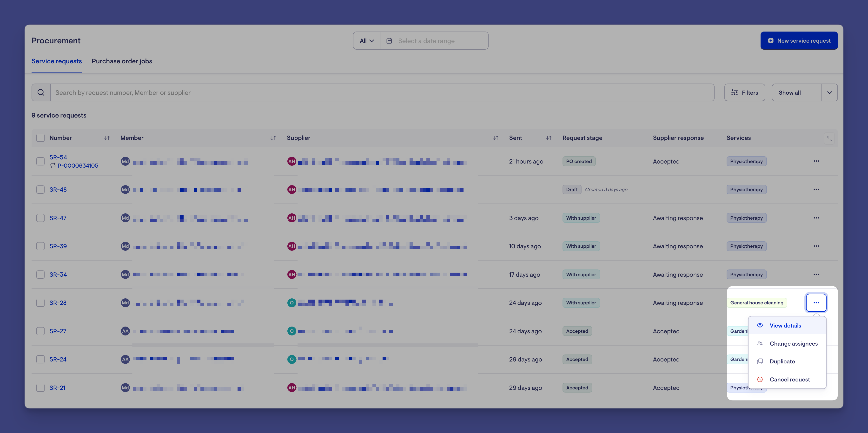Click O supplier avatar in SR-24 row

pyautogui.click(x=292, y=359)
